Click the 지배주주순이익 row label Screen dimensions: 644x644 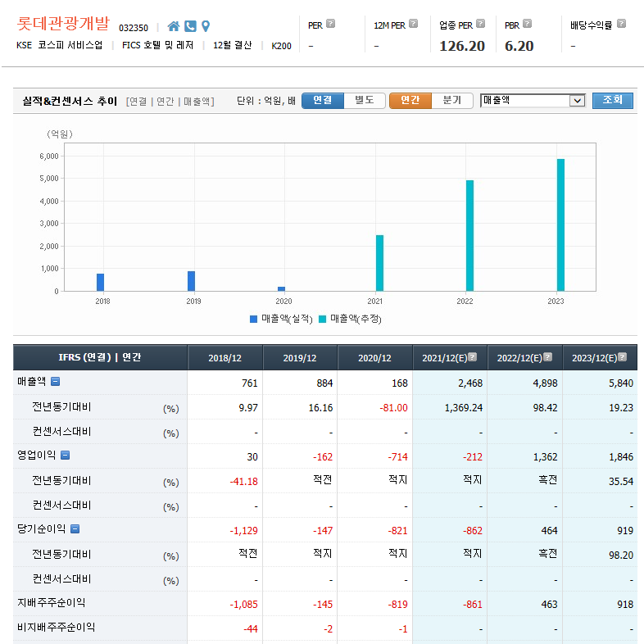tap(52, 602)
